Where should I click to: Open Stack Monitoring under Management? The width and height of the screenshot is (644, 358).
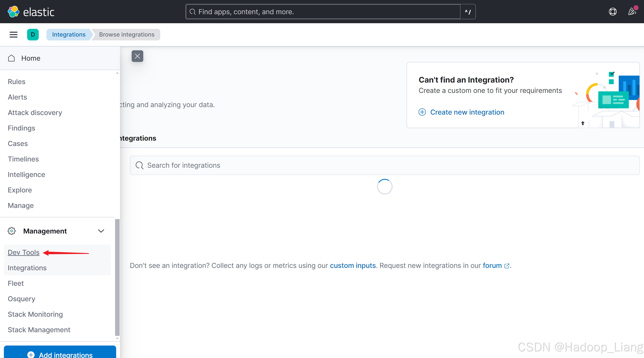pyautogui.click(x=35, y=314)
